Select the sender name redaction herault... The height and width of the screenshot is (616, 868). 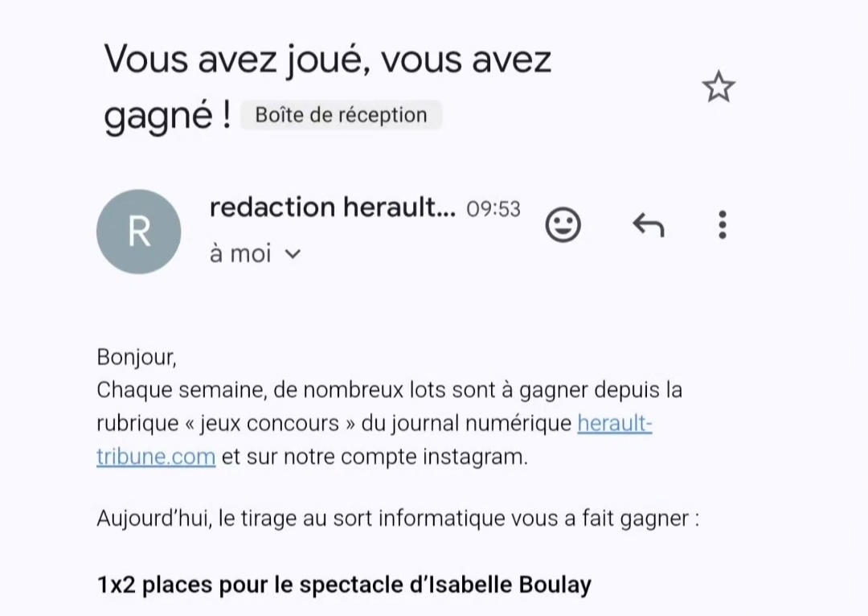[333, 207]
